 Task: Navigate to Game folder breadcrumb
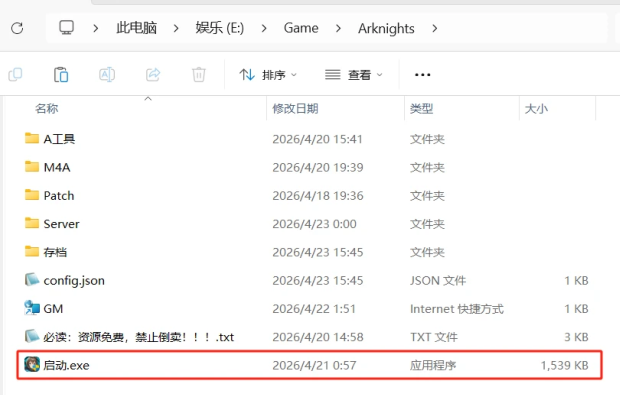(301, 28)
